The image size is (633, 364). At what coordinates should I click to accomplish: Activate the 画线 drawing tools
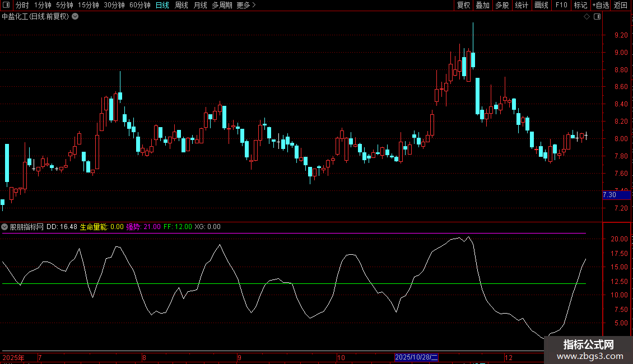coord(541,5)
